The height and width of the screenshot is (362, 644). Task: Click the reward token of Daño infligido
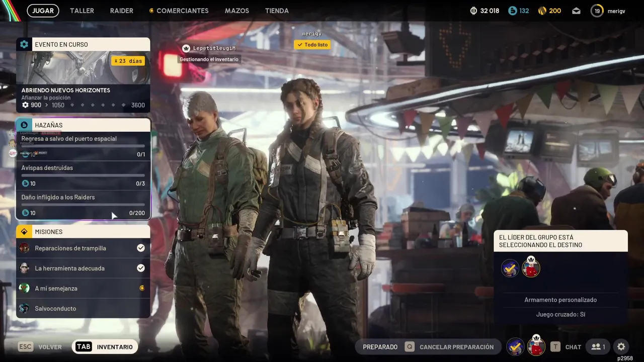(x=25, y=213)
